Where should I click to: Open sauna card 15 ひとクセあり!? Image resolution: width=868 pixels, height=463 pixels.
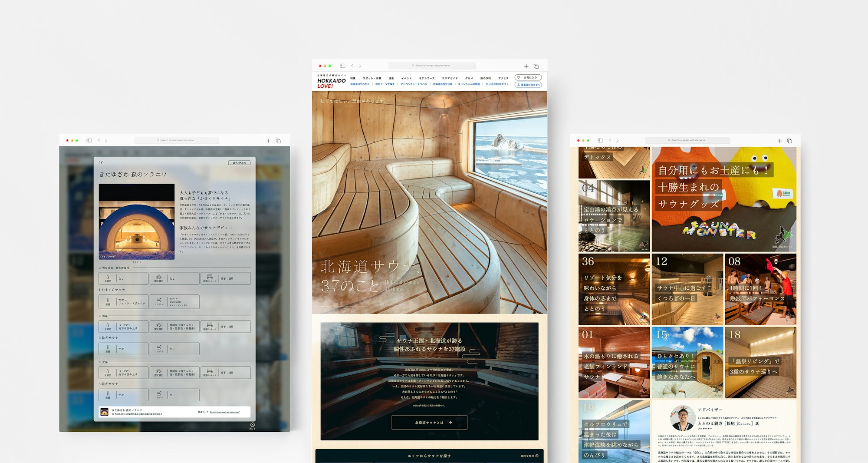point(687,363)
